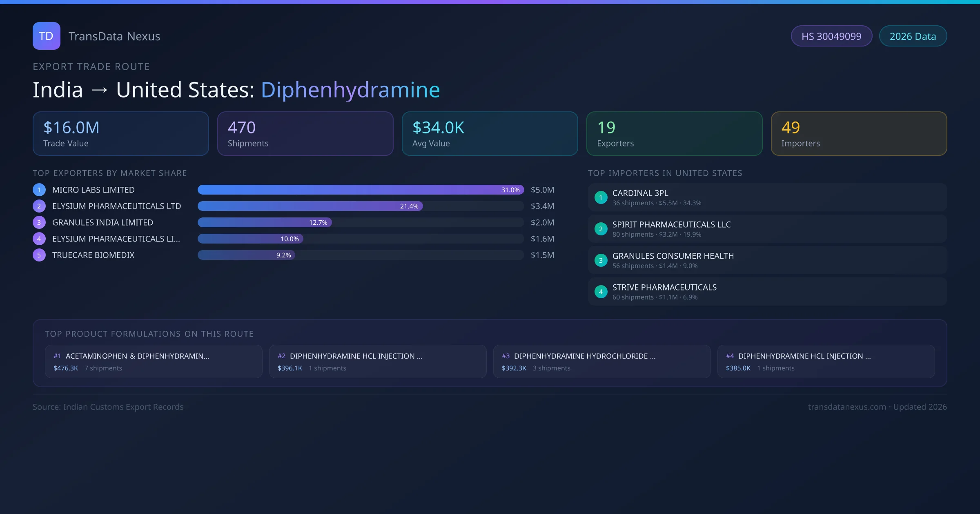The image size is (980, 514).
Task: Select the #2 DIPHENHYDRAMINE HCL INJECTION card
Action: coord(377,361)
